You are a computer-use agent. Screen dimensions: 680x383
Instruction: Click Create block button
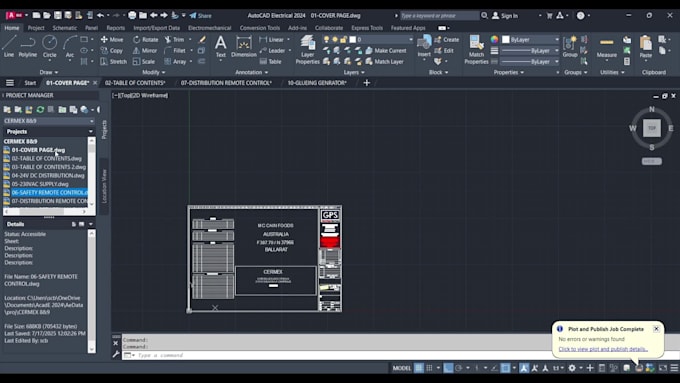(447, 39)
